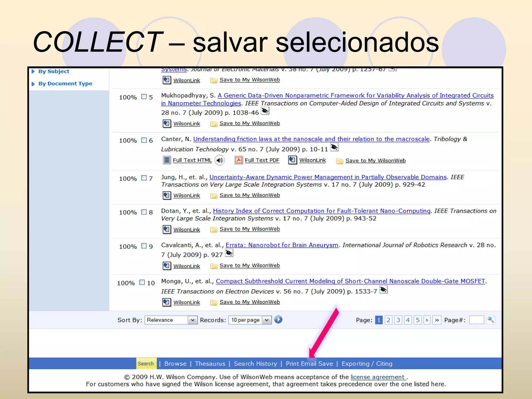Open the Records 10 per page dropdown
This screenshot has width=532, height=399.
click(x=250, y=320)
